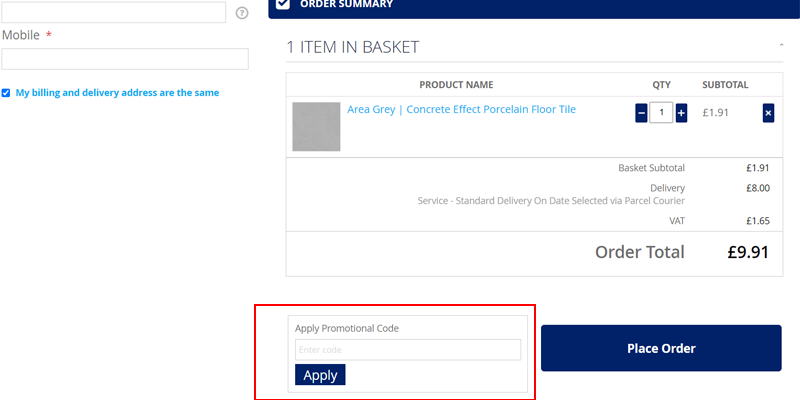Focus the Mobile number input field
This screenshot has height=400, width=800.
pyautogui.click(x=125, y=59)
